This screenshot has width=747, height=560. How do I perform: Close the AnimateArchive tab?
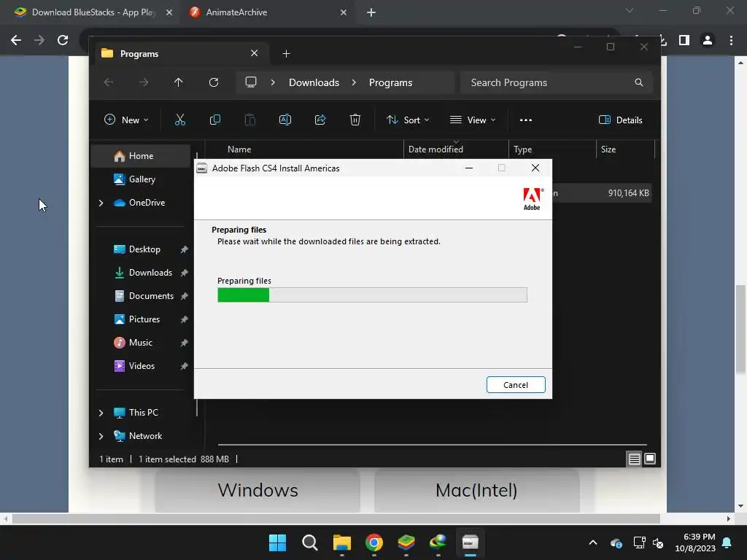click(344, 12)
